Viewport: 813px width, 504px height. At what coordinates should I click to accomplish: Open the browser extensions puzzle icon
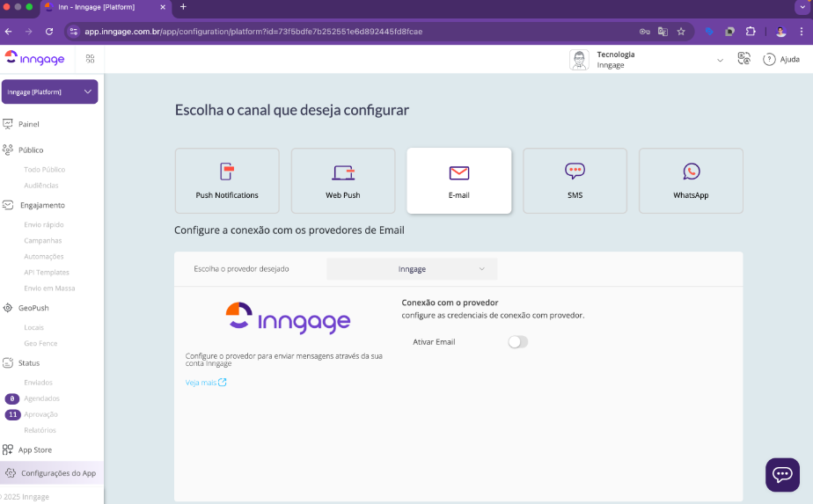[x=751, y=32]
